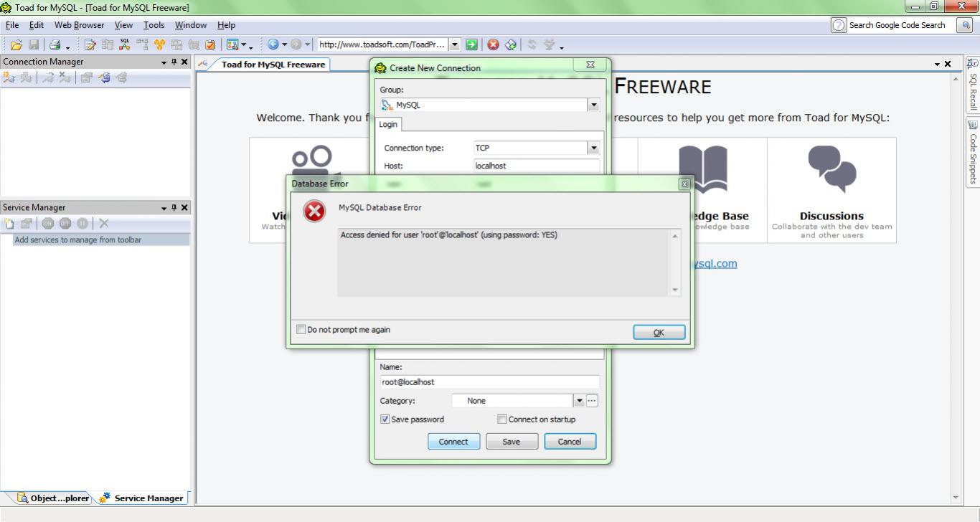Image resolution: width=980 pixels, height=522 pixels.
Task: Open the SQL query builder icon labeled SQL
Action: 125,44
